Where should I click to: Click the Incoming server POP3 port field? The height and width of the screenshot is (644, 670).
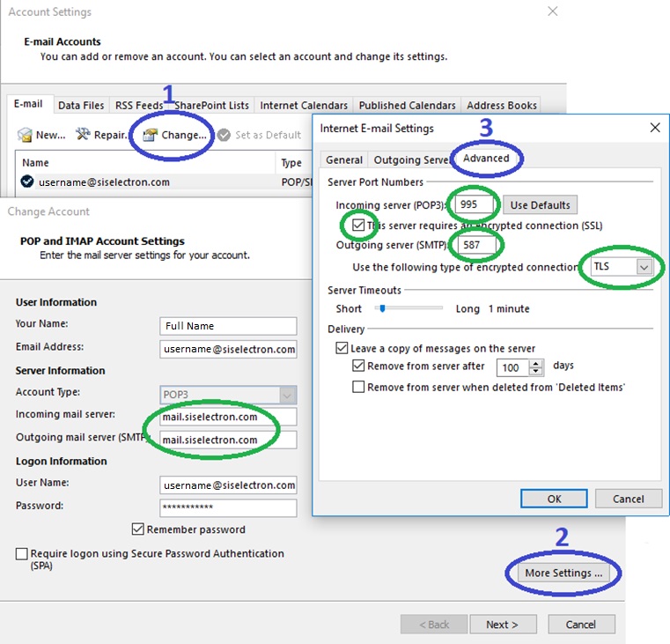[x=474, y=204]
